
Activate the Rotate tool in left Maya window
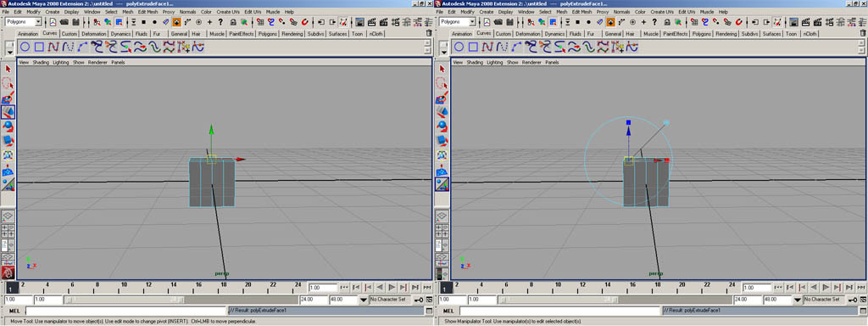point(8,126)
